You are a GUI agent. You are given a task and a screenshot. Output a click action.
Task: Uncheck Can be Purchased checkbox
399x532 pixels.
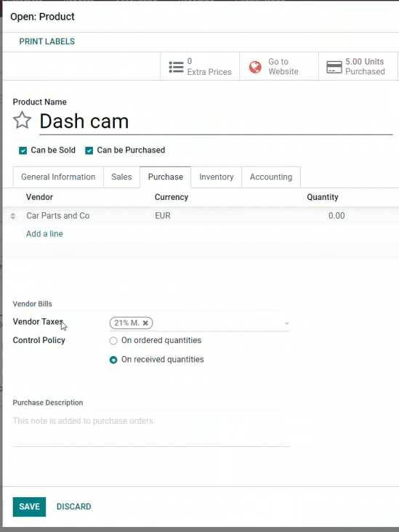(x=89, y=150)
